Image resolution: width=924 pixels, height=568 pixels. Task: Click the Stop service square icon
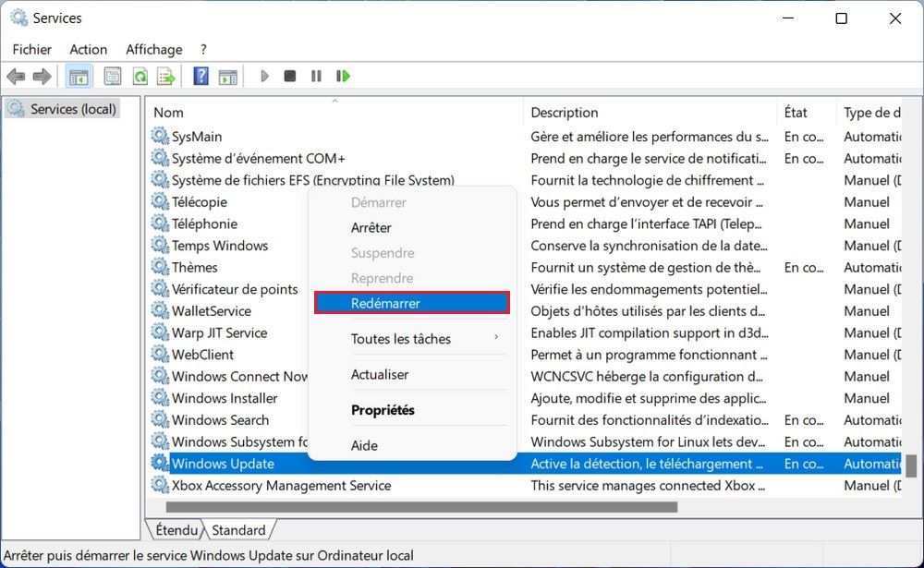[x=290, y=76]
